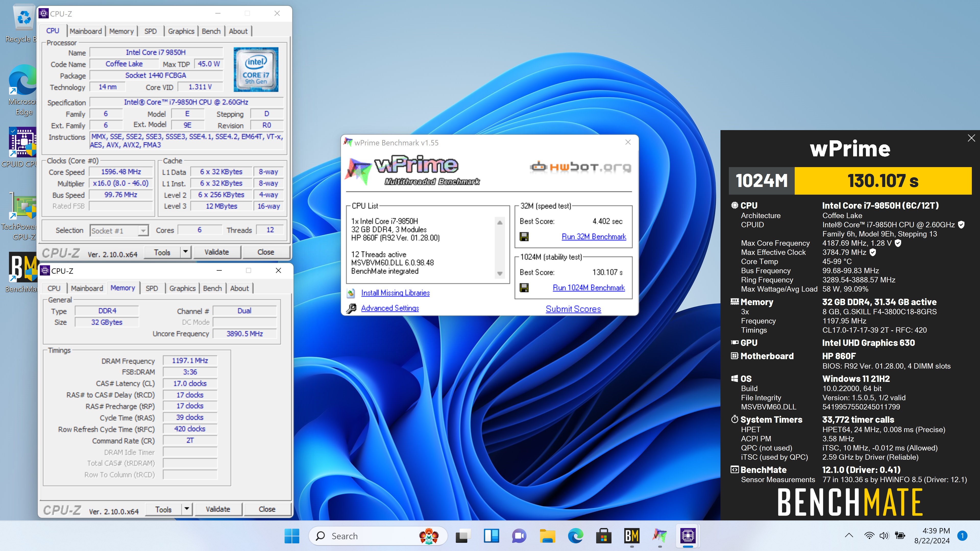Click the Intel Core i7 logo in CPU-Z
Screen dimensions: 980x551
pyautogui.click(x=256, y=70)
